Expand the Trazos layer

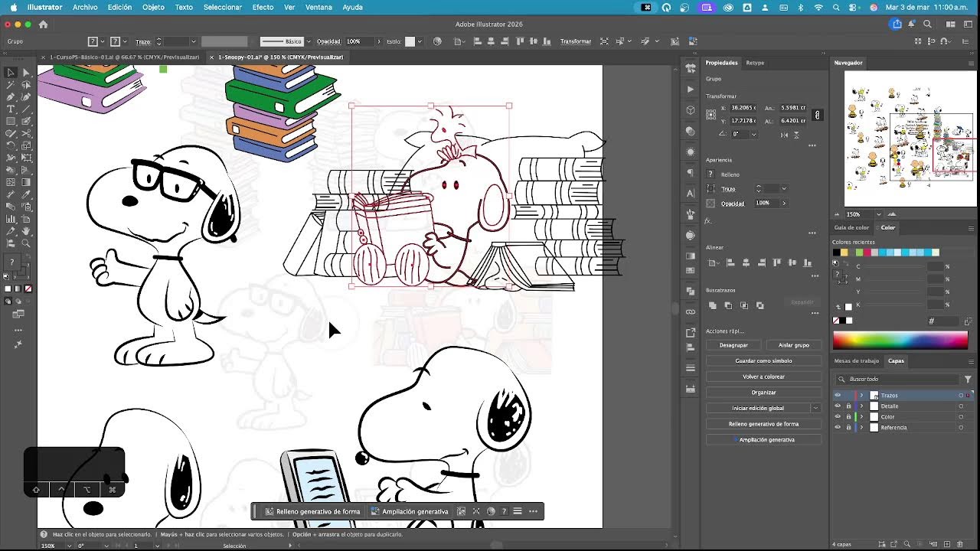click(x=861, y=396)
